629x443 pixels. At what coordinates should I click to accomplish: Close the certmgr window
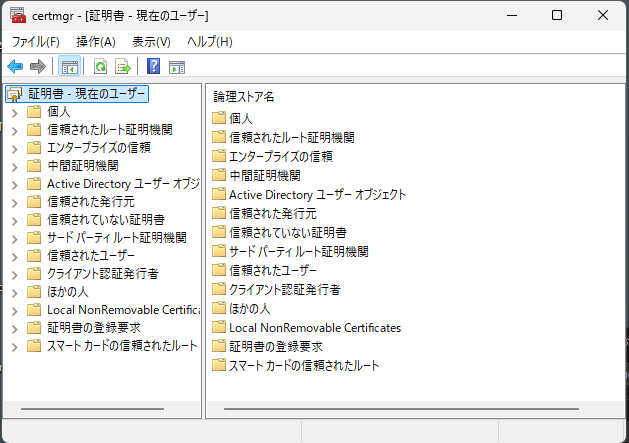point(603,15)
